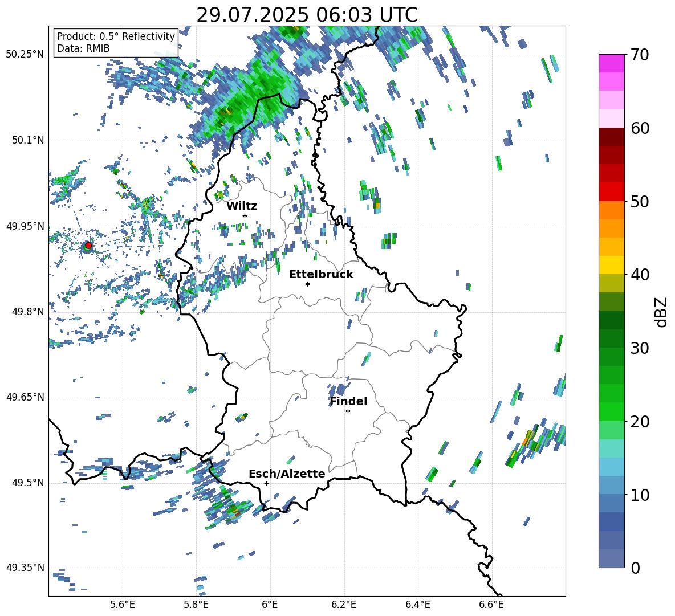The image size is (675, 616).
Task: Click the dark red colorbar band below 60
Action: (612, 137)
